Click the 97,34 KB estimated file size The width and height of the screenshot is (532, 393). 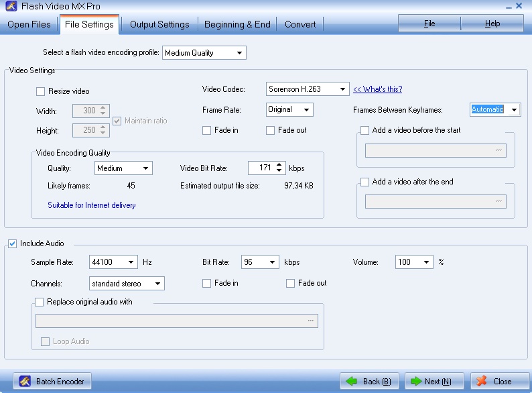point(299,186)
